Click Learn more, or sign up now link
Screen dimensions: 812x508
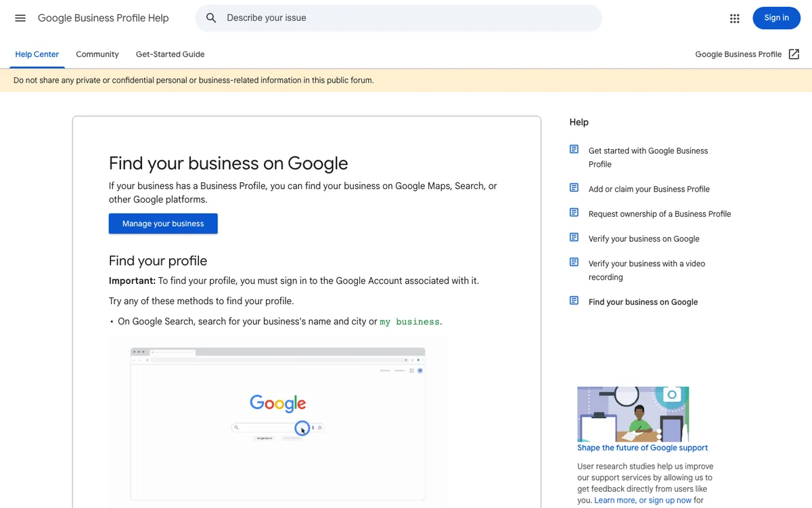[x=643, y=501]
